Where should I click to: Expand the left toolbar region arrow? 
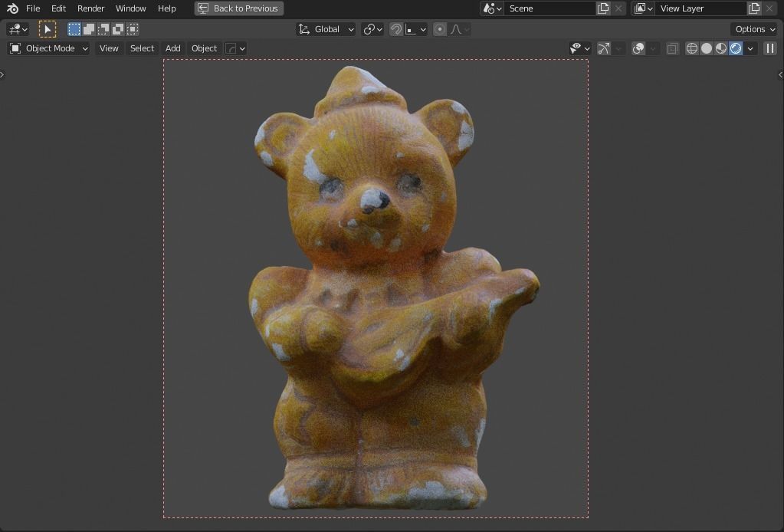point(2,75)
